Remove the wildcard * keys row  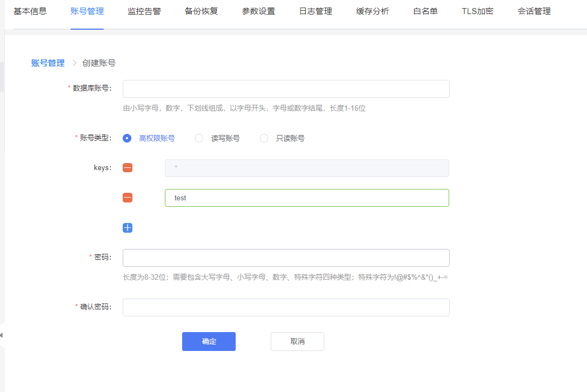(x=128, y=168)
